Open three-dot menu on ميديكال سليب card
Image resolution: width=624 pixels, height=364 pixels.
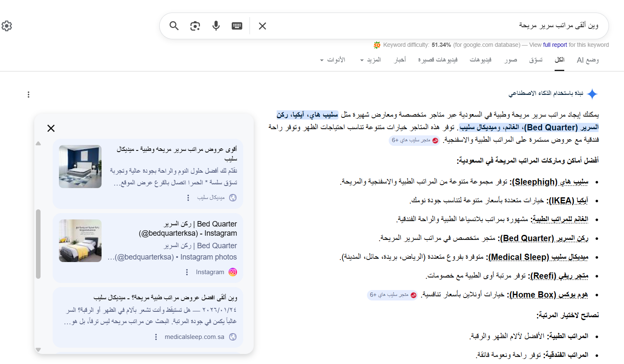click(x=188, y=198)
